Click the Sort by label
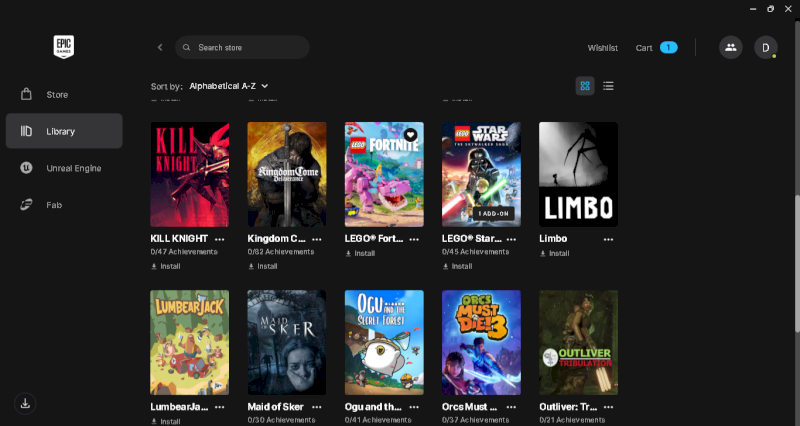The image size is (800, 426). (166, 86)
